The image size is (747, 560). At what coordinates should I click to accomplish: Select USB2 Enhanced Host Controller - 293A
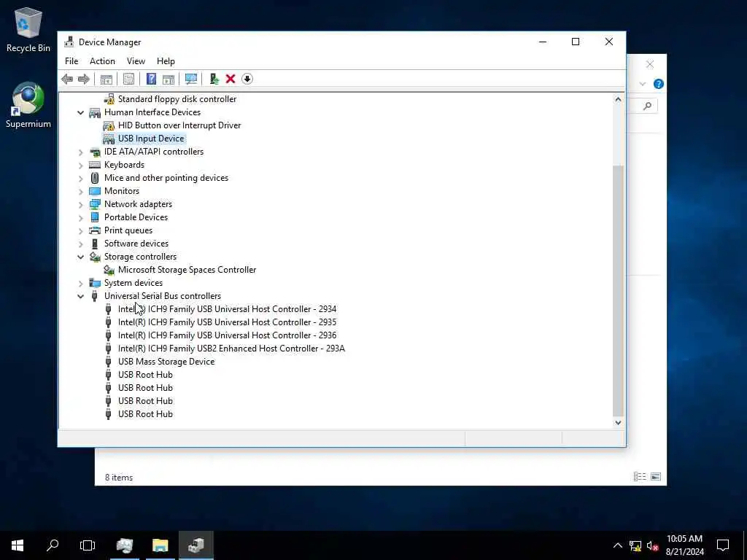tap(231, 349)
